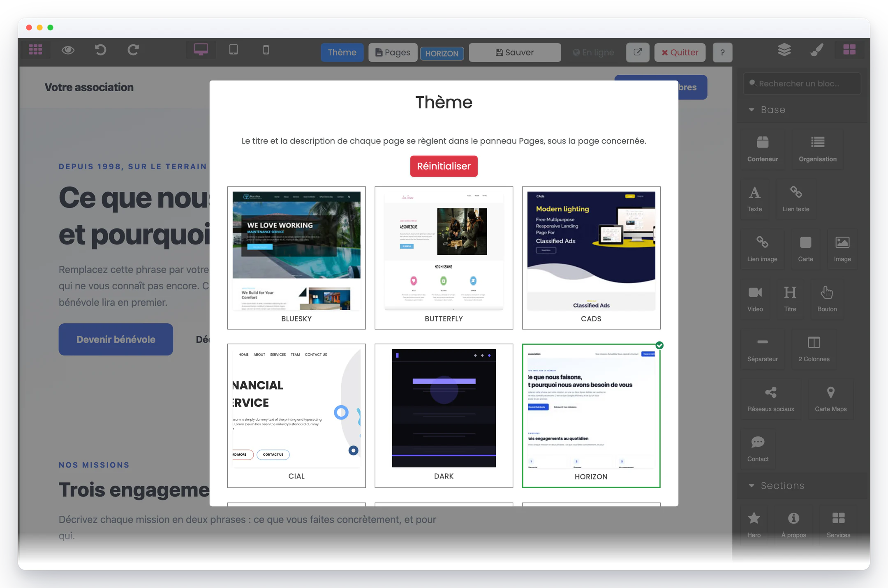888x588 pixels.
Task: Open the blocks panel icon
Action: pos(849,50)
